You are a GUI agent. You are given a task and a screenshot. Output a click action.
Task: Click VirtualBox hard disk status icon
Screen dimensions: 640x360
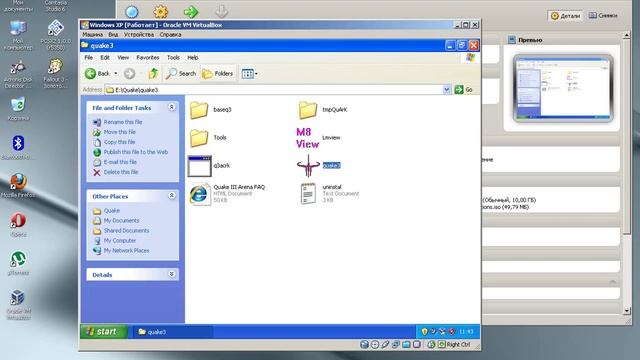pyautogui.click(x=364, y=344)
